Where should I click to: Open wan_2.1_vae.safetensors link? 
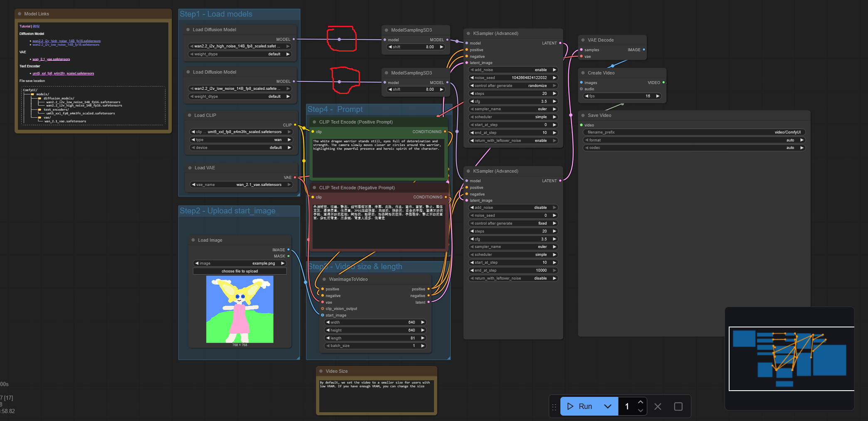click(51, 59)
